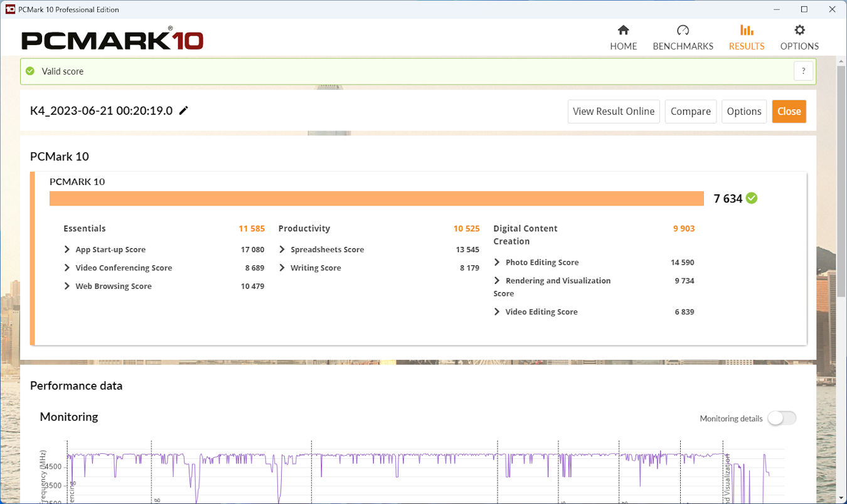Click the Productivity score 10 525
This screenshot has height=504, width=847.
point(467,228)
